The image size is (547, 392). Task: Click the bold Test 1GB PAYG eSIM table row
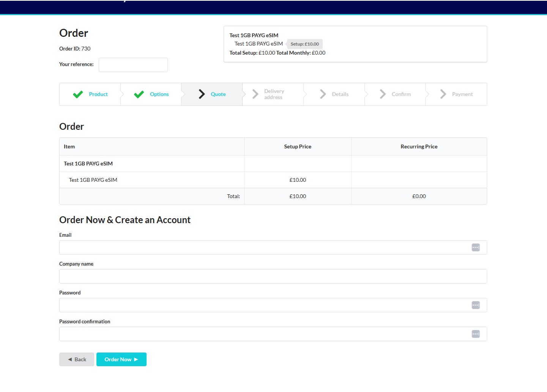pos(273,164)
